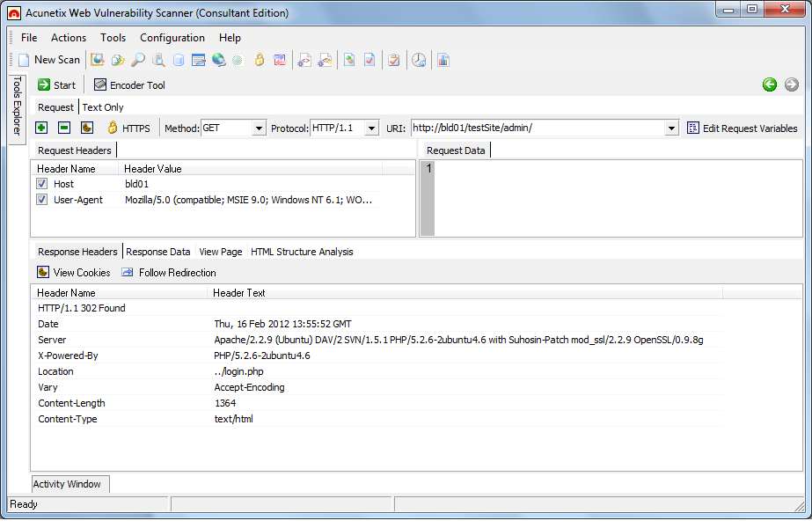
Task: Click the URI text field
Action: tap(538, 128)
